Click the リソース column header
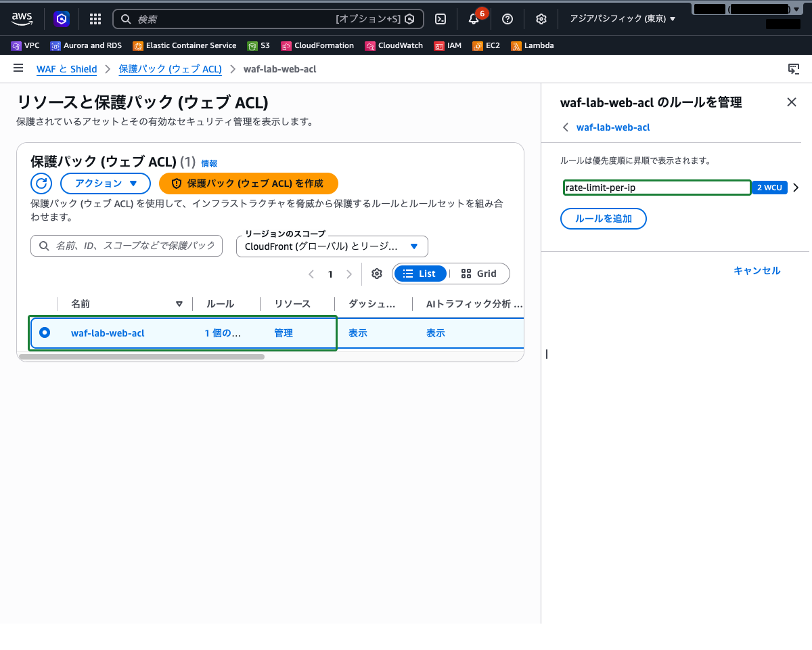Image resolution: width=812 pixels, height=650 pixels. point(292,304)
